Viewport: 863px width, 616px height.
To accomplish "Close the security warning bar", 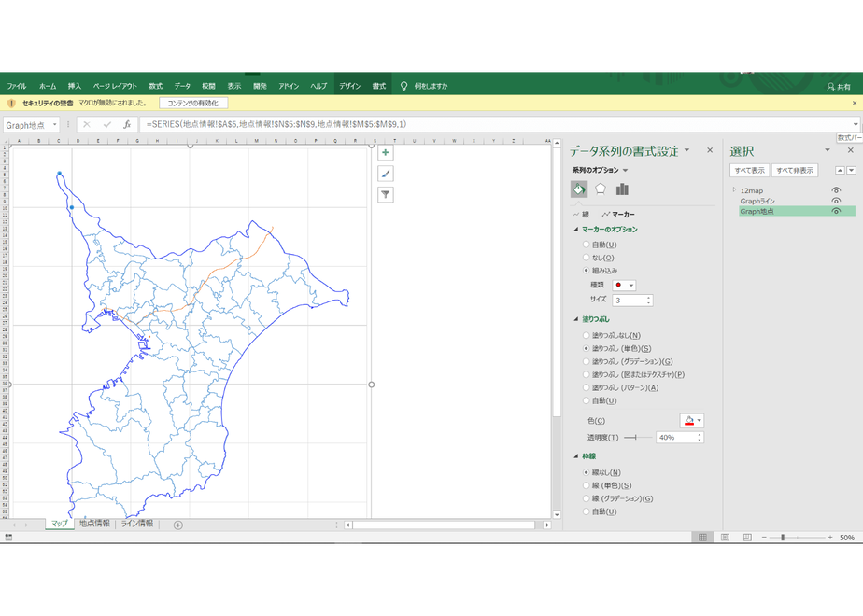I will tap(855, 103).
